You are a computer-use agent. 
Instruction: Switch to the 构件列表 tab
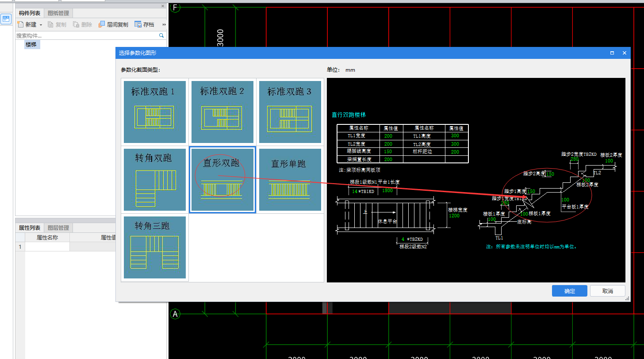click(30, 13)
